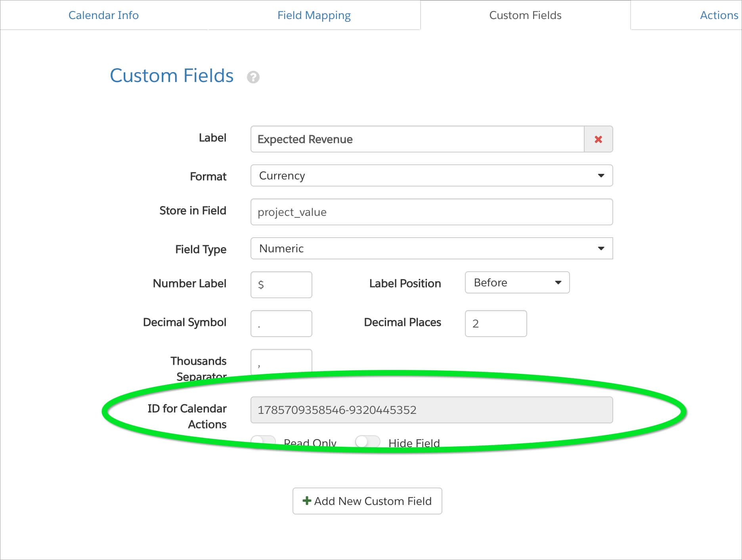Click the Label input containing Expected Revenue
Image resolution: width=742 pixels, height=560 pixels.
coord(417,139)
